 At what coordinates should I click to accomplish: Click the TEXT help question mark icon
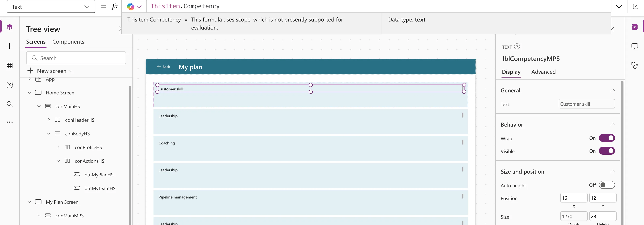coord(517,47)
